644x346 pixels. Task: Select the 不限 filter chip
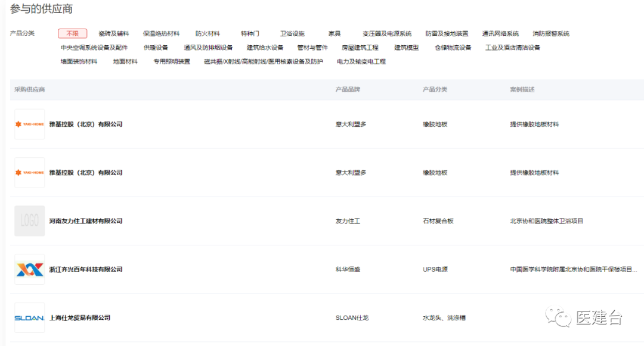pyautogui.click(x=72, y=33)
